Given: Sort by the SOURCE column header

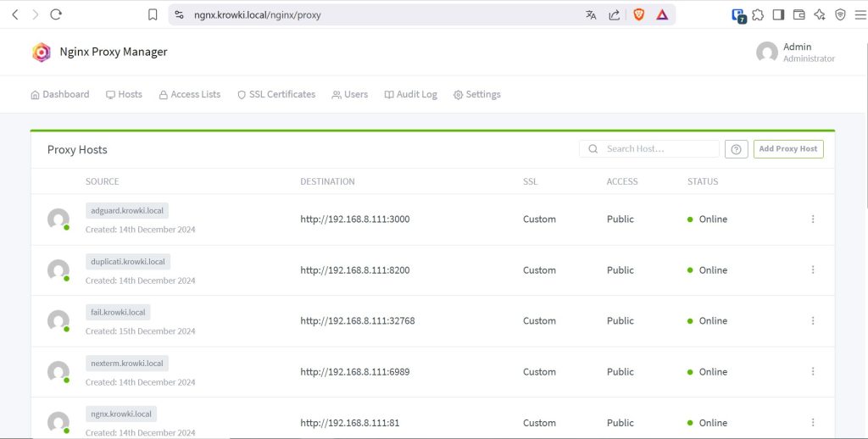Looking at the screenshot, I should [103, 181].
